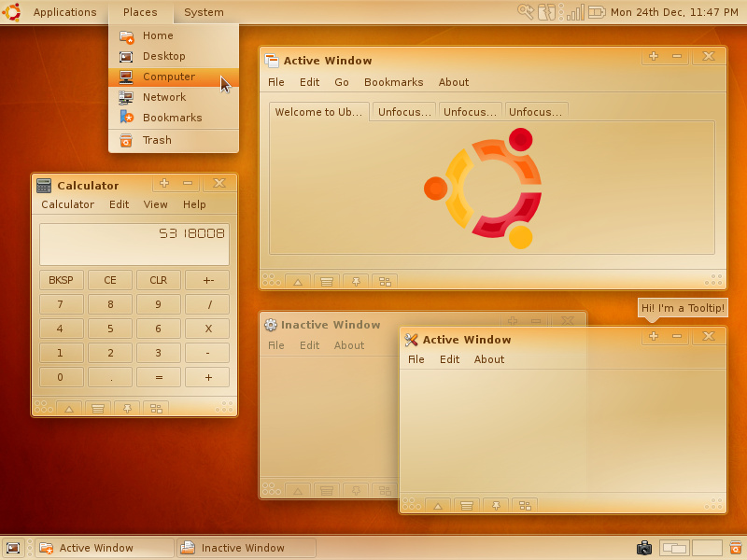Click the battery status icon
Viewport: 747px width, 560px height.
[x=598, y=12]
